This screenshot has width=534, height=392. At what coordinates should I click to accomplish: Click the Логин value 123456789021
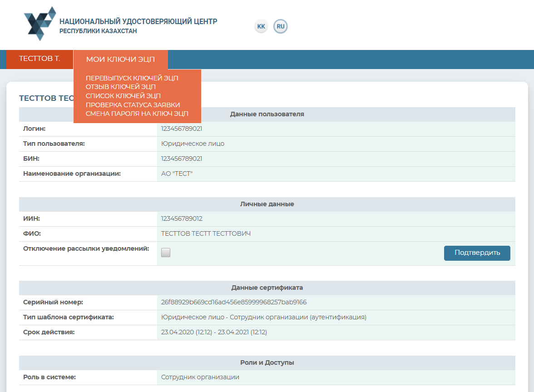(x=182, y=129)
